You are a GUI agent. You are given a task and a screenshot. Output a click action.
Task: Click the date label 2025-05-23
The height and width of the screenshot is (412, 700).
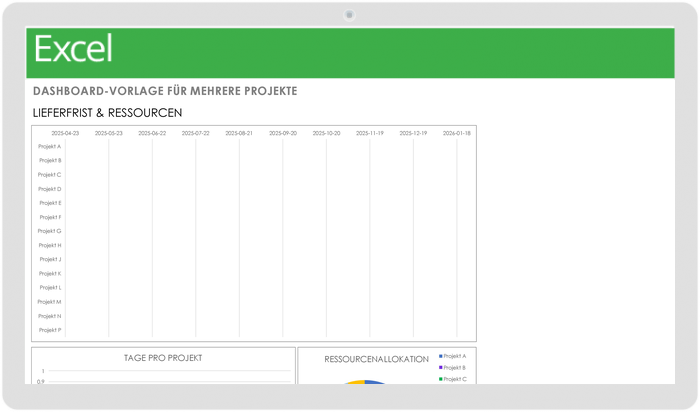[x=108, y=133]
